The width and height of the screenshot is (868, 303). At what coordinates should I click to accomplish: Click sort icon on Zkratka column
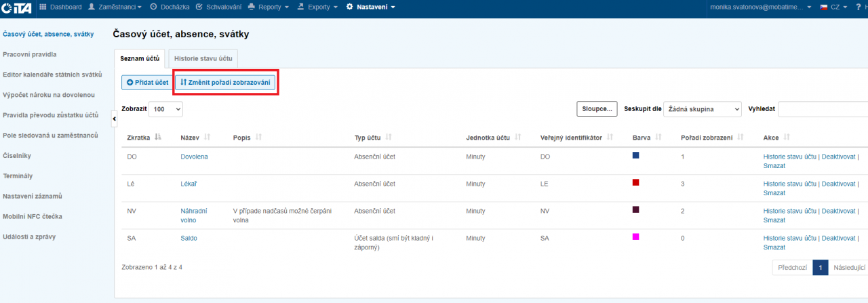158,137
